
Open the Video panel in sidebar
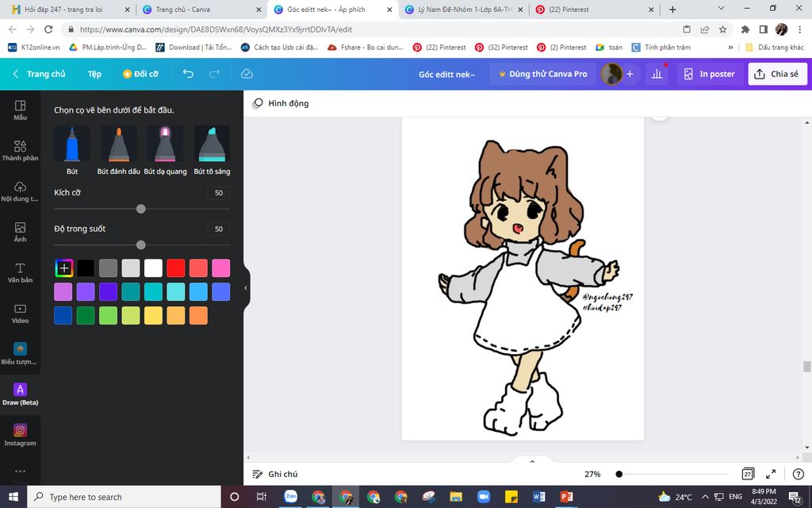point(20,314)
